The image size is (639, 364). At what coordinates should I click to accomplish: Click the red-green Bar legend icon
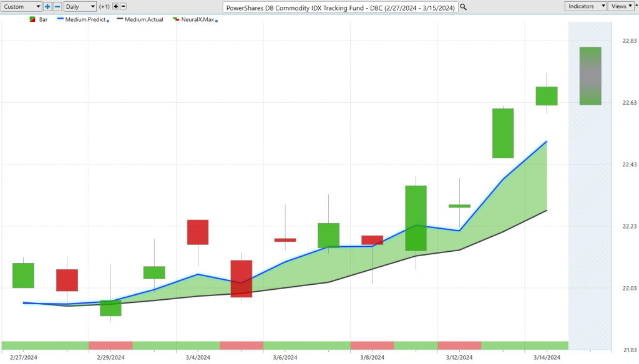(x=32, y=19)
